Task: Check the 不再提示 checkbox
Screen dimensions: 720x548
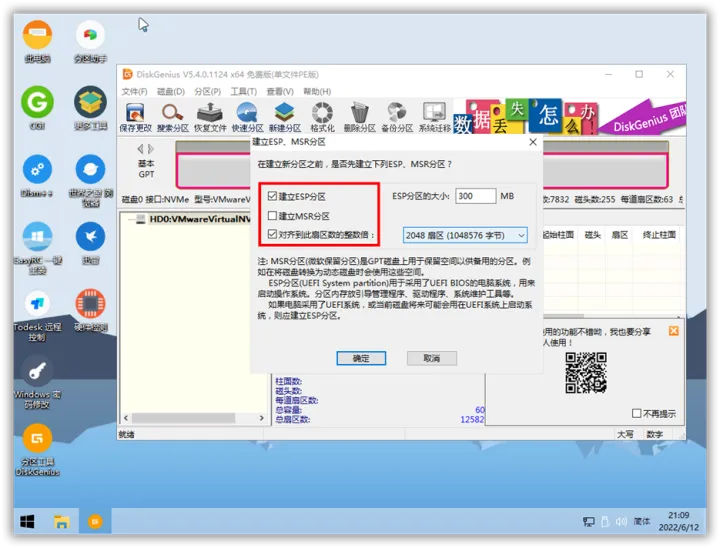Action: 636,413
